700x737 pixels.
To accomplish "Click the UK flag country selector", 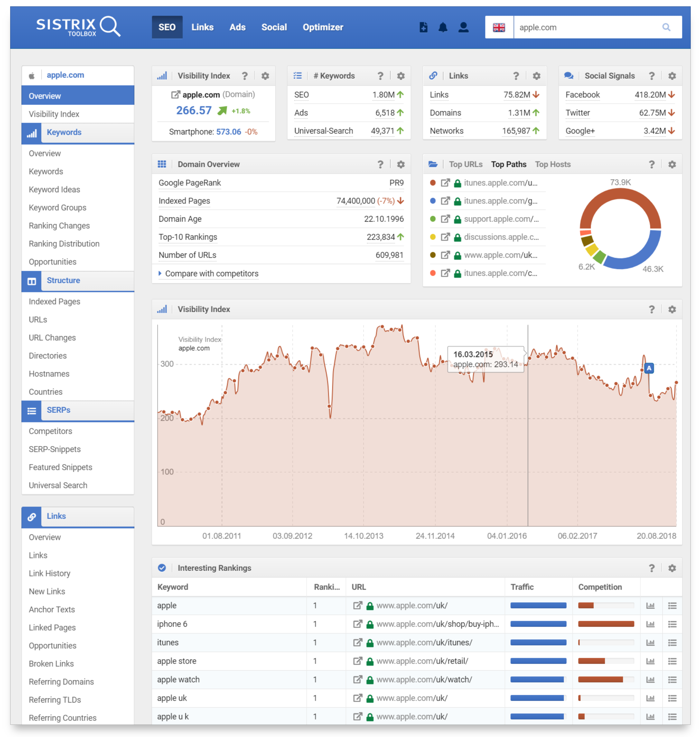I will 499,27.
